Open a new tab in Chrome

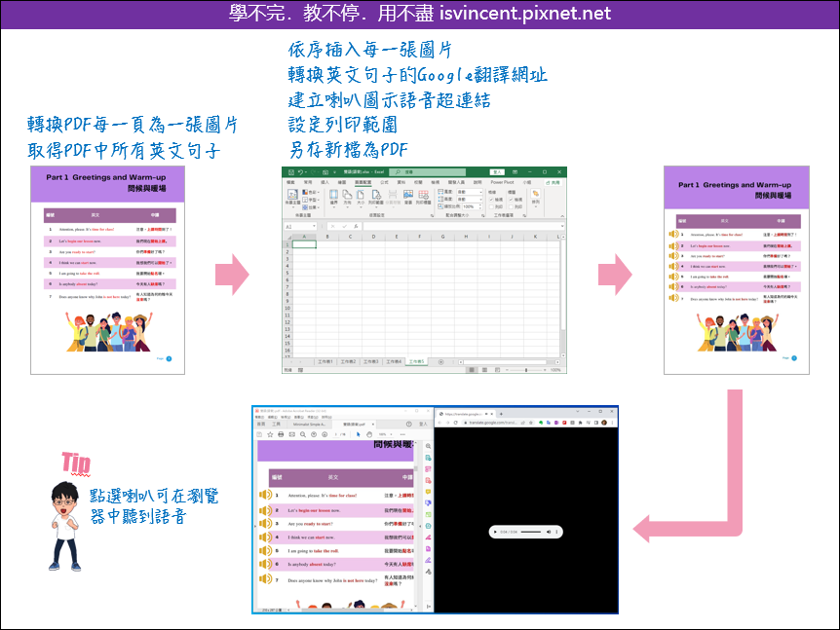(x=501, y=414)
